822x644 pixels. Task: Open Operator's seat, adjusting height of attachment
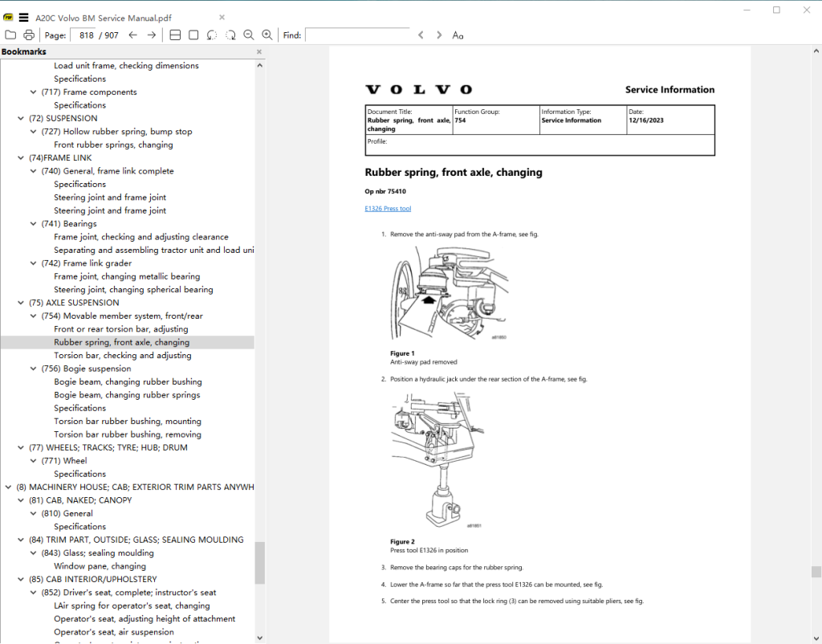pyautogui.click(x=144, y=619)
